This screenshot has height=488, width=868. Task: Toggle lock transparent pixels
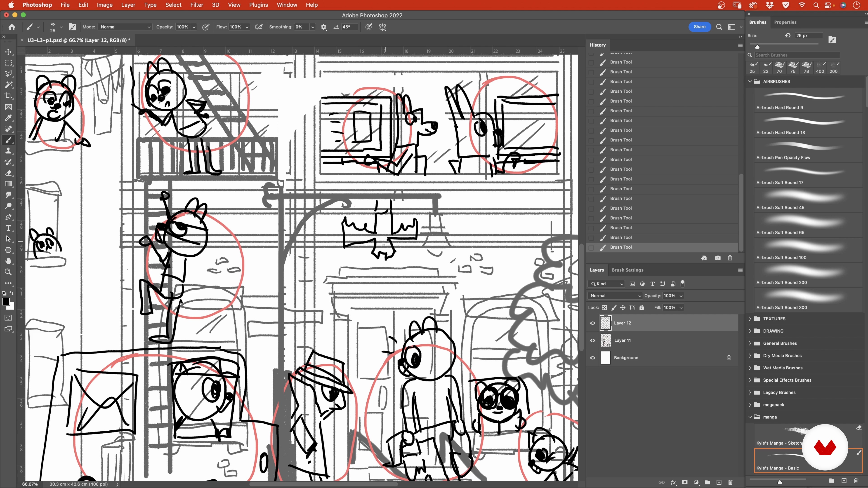[x=604, y=307]
